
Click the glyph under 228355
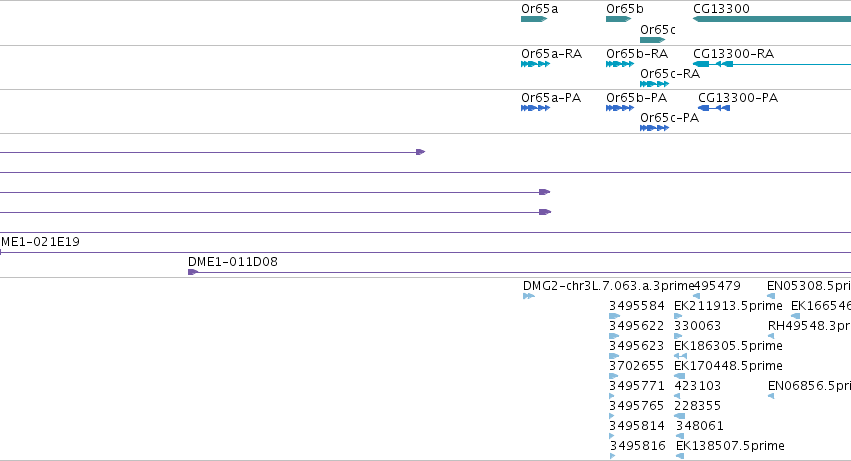point(679,416)
